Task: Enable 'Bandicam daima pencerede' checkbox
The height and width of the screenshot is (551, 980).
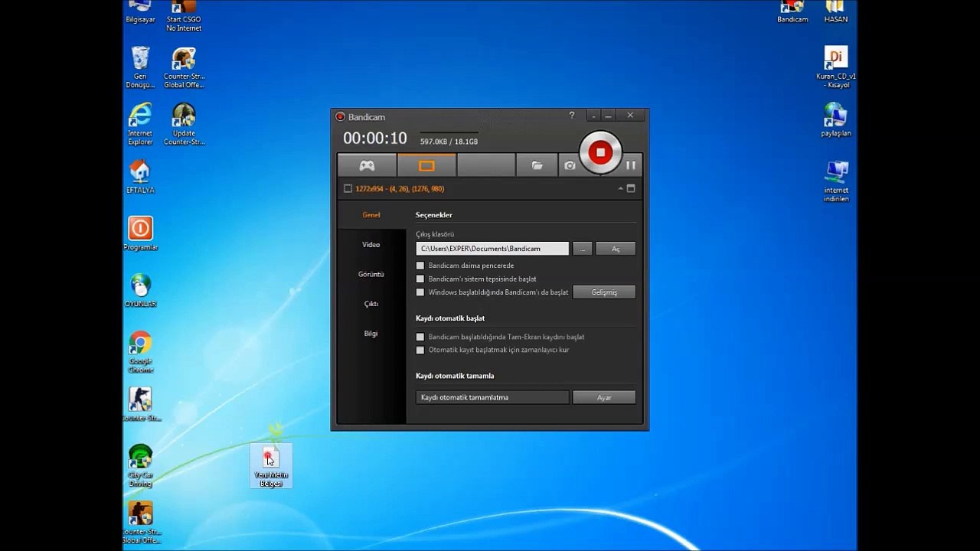Action: point(420,266)
